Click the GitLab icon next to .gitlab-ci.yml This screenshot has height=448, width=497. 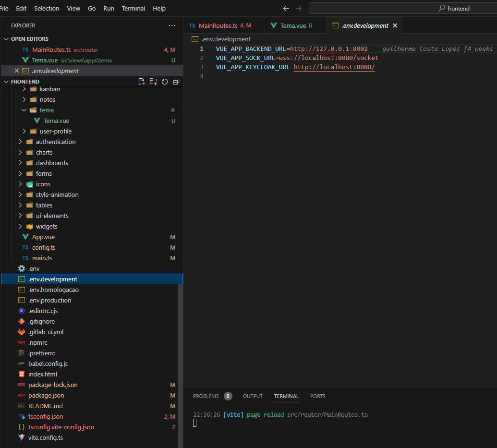[22, 332]
